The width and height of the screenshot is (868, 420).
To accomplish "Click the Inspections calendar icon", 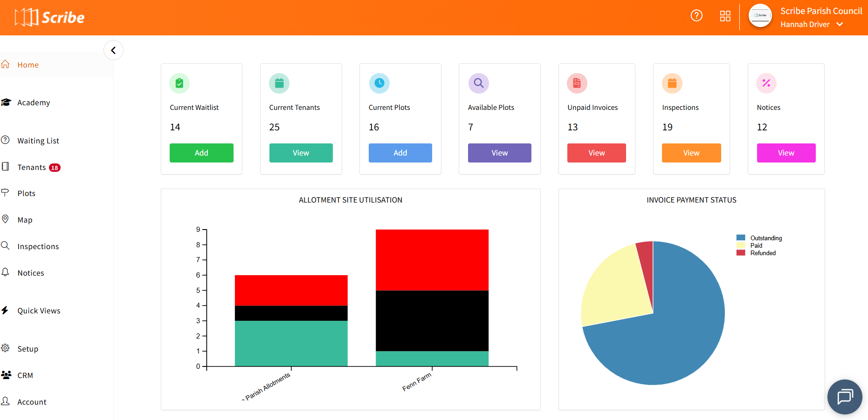I will 672,83.
